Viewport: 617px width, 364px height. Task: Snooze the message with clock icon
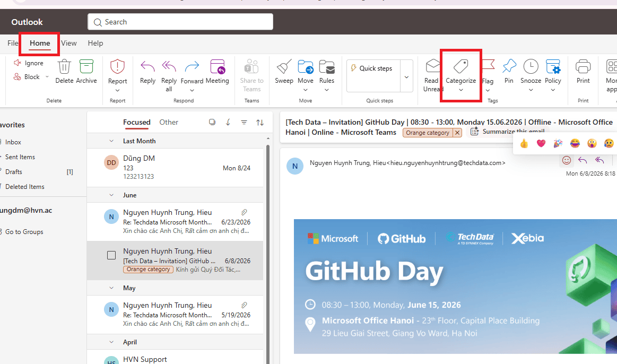tap(531, 66)
